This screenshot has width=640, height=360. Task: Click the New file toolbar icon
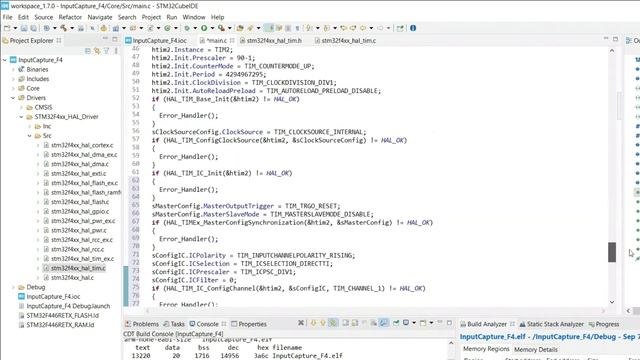(x=7, y=28)
